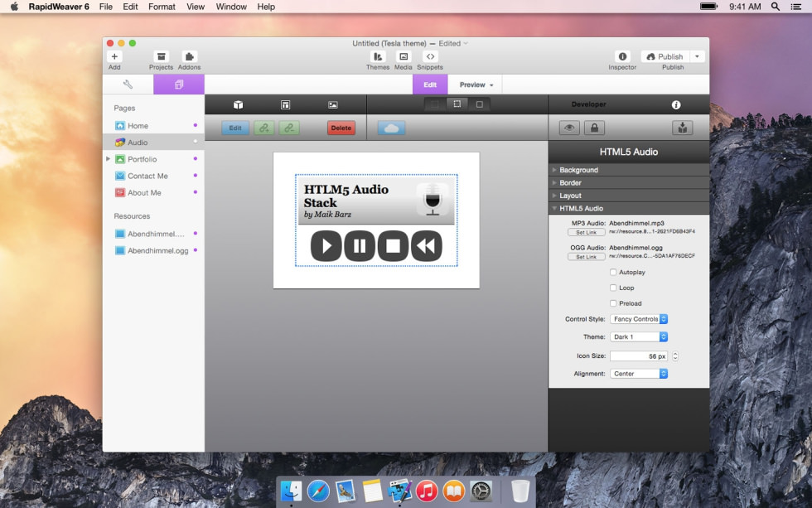Toggle the padlock lock button

pos(595,128)
